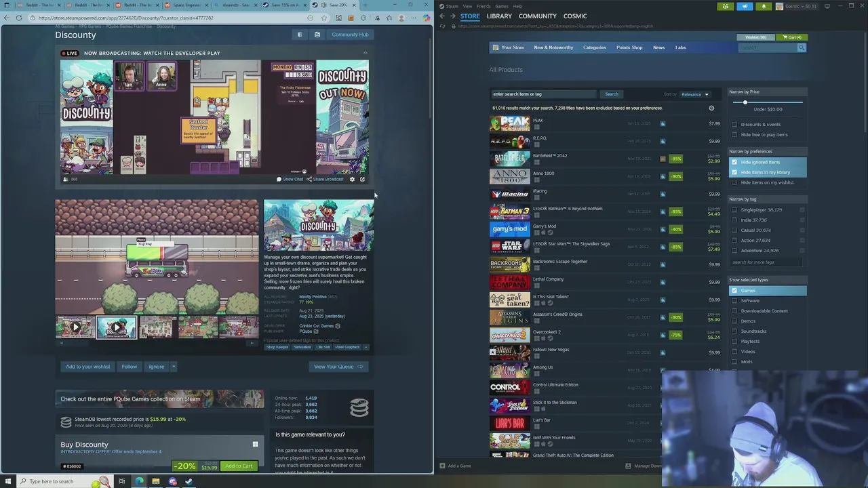Open Task View in taskbar

click(121, 481)
